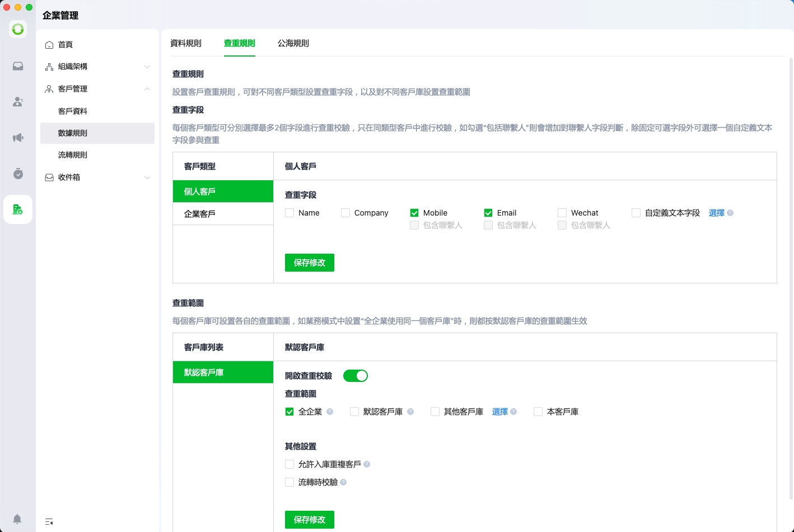The height and width of the screenshot is (532, 794).
Task: Click the megaphone marketing icon
Action: [x=18, y=138]
